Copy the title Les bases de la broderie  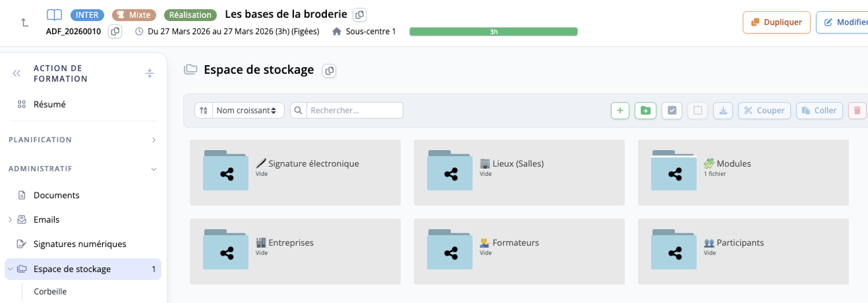360,15
